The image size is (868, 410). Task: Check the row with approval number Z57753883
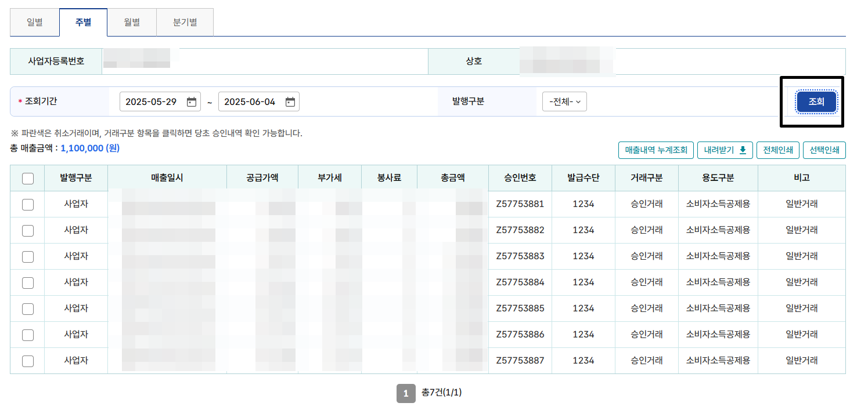click(x=27, y=256)
